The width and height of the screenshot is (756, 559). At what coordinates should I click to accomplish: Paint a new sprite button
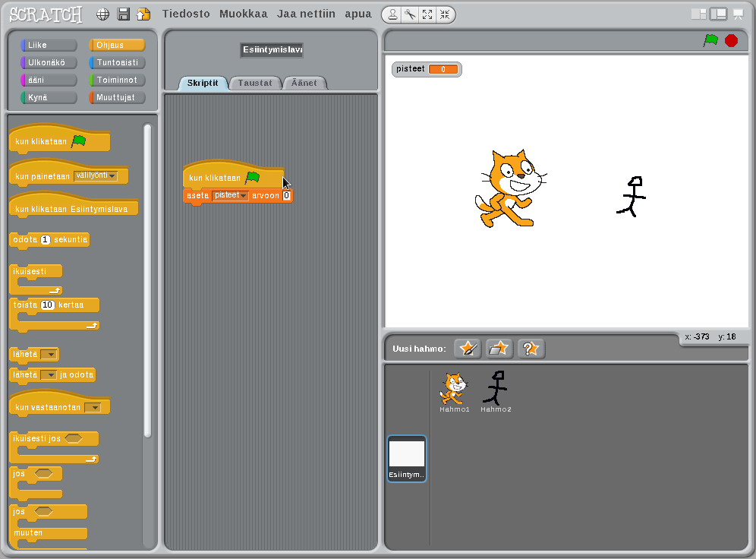click(x=468, y=348)
